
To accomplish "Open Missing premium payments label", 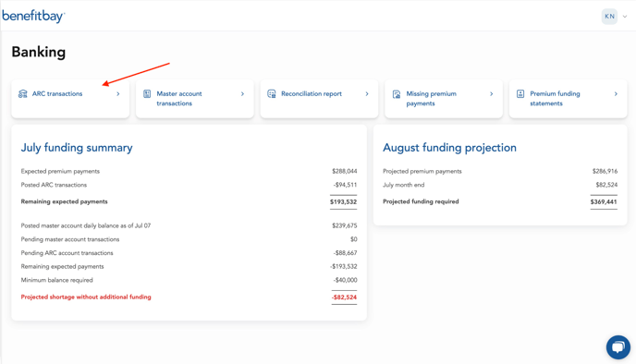I will tap(431, 99).
